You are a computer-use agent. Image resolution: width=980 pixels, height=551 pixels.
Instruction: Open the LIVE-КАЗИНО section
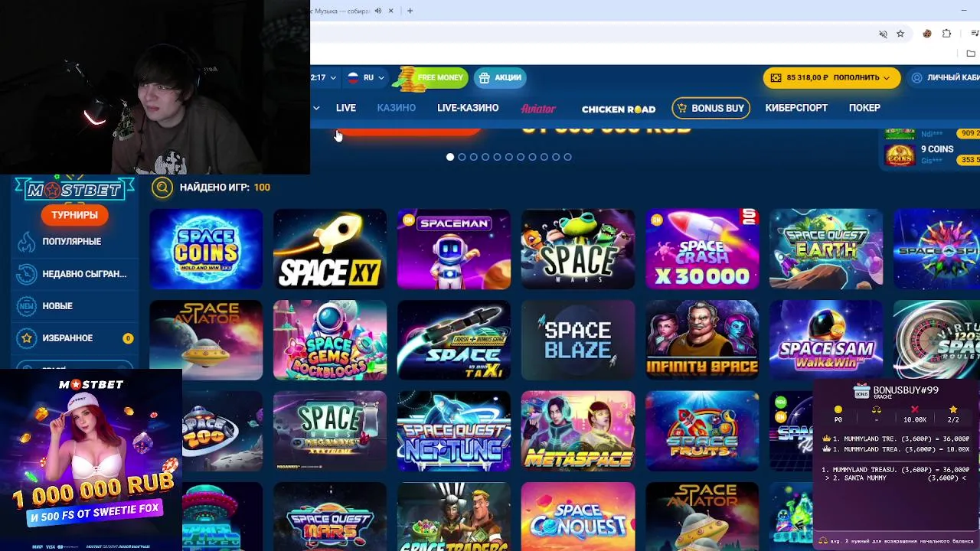tap(468, 108)
